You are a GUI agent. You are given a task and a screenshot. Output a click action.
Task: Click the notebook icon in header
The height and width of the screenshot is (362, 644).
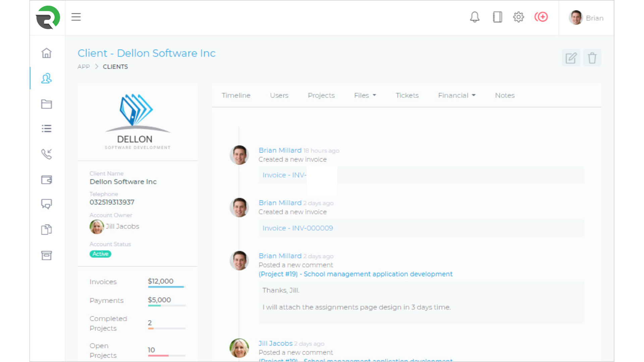point(497,17)
